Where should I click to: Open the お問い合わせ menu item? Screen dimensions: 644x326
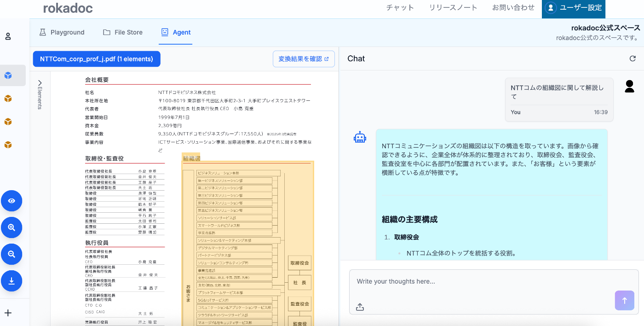pyautogui.click(x=513, y=7)
